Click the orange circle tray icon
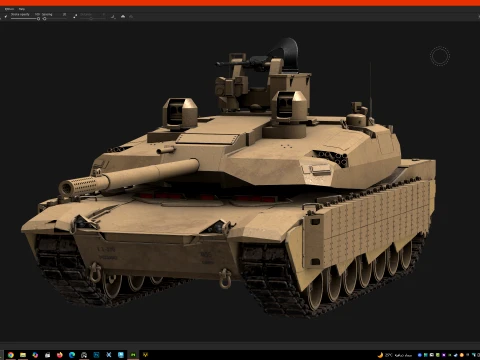The width and height of the screenshot is (480, 360). [x=462, y=355]
